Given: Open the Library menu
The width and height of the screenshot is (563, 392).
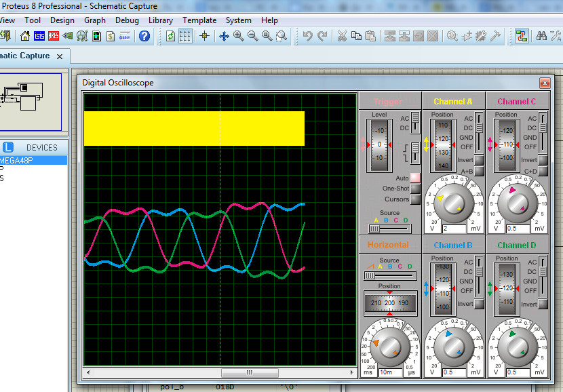Looking at the screenshot, I should tap(160, 20).
